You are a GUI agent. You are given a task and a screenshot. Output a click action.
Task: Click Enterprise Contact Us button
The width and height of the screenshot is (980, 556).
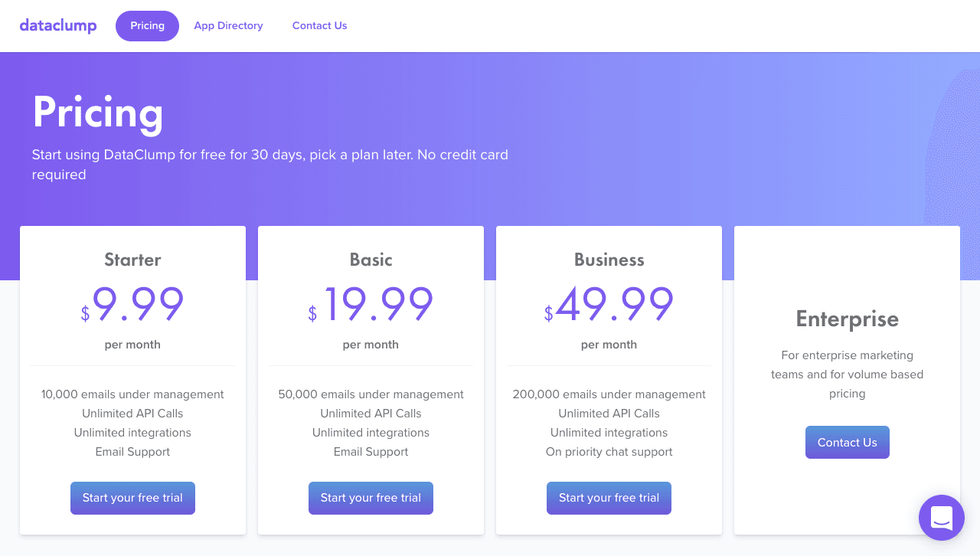847,443
